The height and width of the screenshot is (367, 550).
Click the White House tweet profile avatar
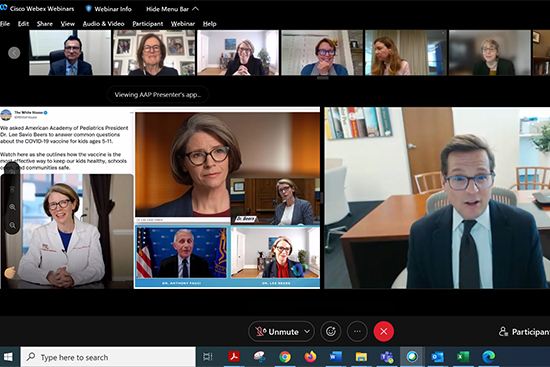(x=6, y=115)
